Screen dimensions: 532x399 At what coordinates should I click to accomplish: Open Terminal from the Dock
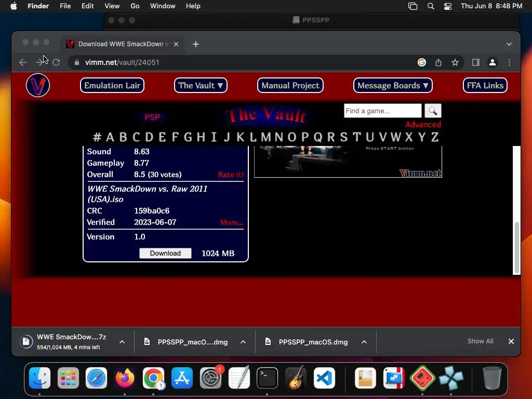268,378
